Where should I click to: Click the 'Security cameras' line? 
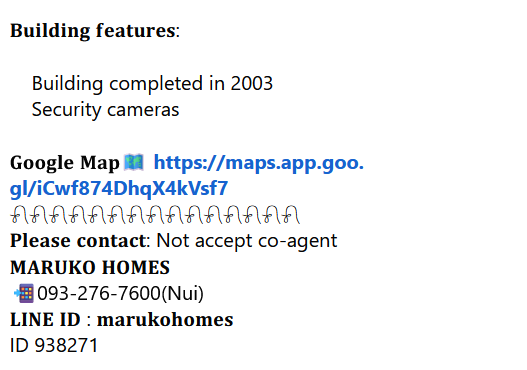106,110
